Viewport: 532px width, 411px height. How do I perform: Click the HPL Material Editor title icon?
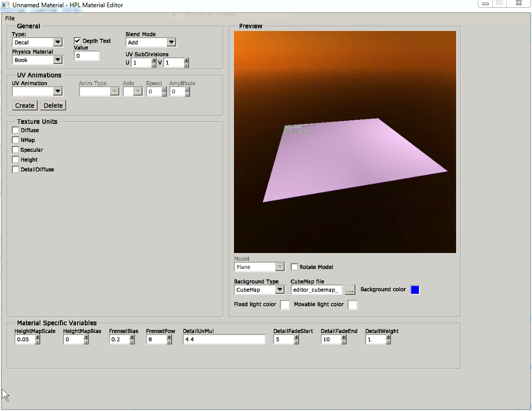pyautogui.click(x=6, y=5)
